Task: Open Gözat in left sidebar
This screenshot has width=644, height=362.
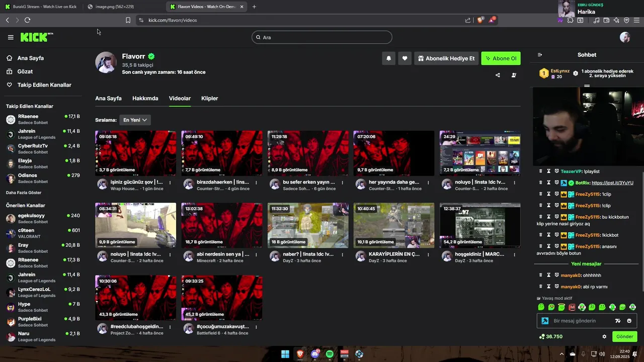Action: coord(25,71)
